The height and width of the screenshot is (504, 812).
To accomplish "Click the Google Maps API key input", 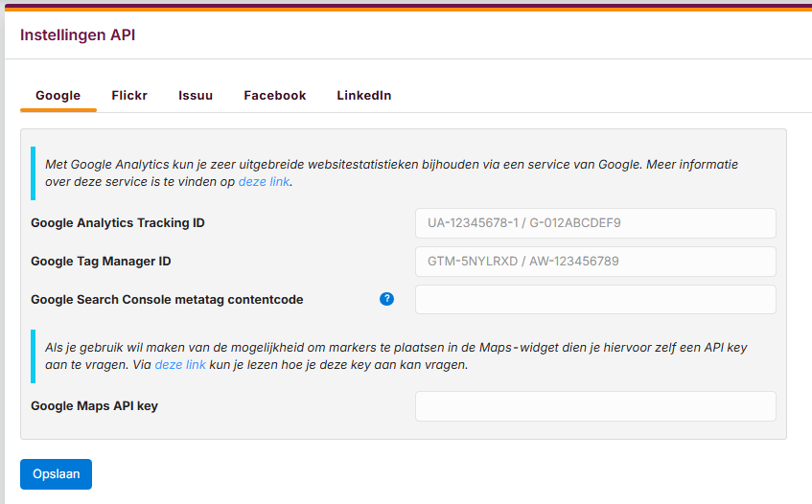I will [x=594, y=406].
